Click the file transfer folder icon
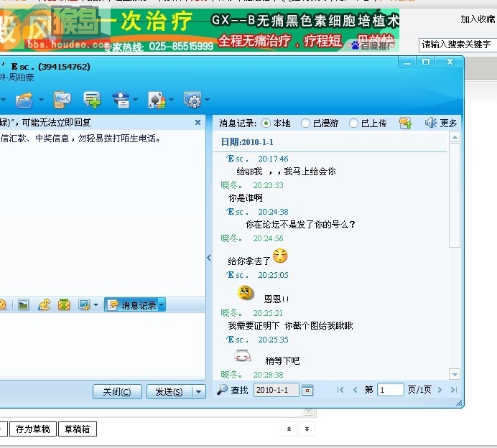 pos(24,100)
